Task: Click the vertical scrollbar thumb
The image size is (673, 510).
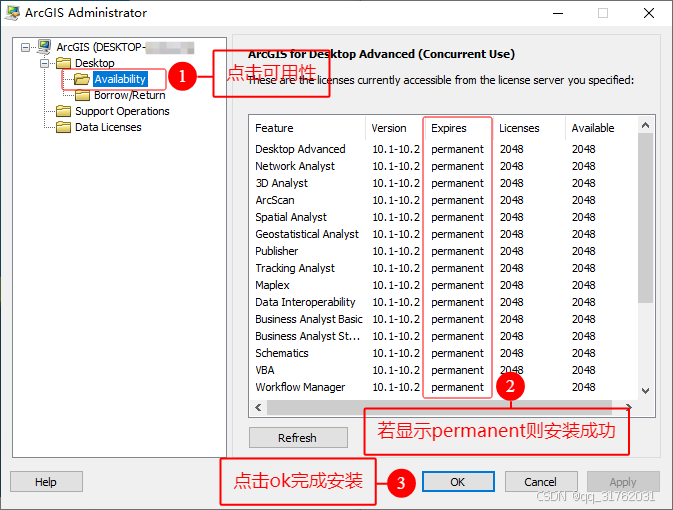Action: coord(645,218)
